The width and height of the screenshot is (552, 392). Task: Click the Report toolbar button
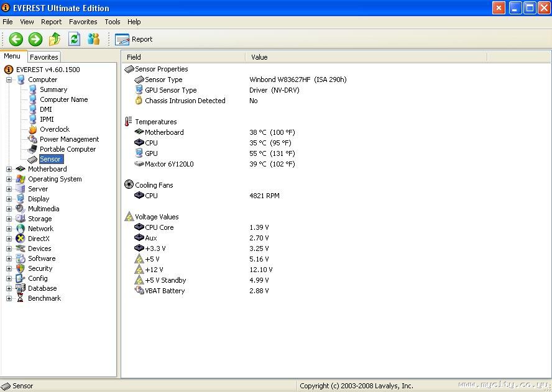tap(134, 39)
